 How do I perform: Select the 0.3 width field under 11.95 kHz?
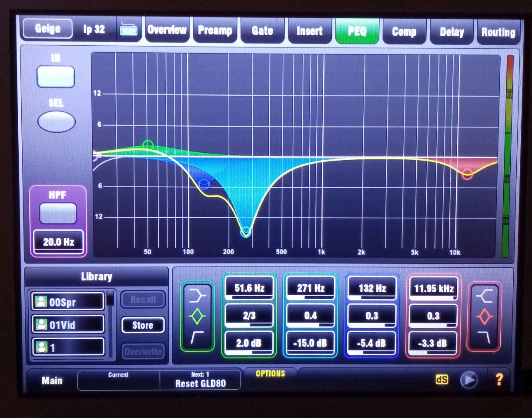(434, 316)
